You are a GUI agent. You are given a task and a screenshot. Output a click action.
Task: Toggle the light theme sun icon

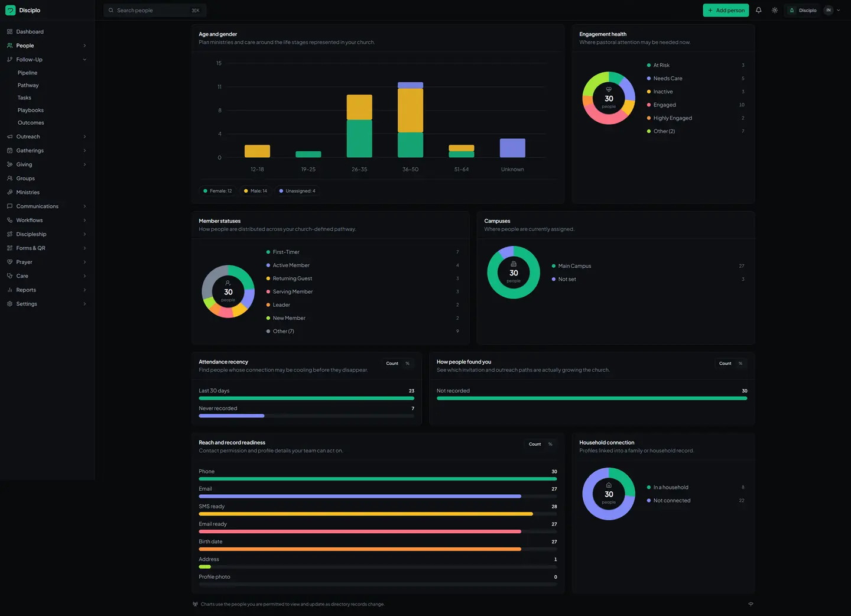tap(775, 10)
